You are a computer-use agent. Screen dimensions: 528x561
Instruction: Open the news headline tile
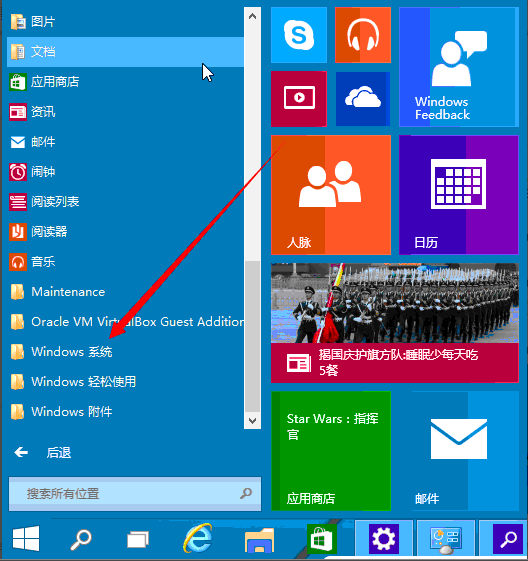(x=395, y=323)
